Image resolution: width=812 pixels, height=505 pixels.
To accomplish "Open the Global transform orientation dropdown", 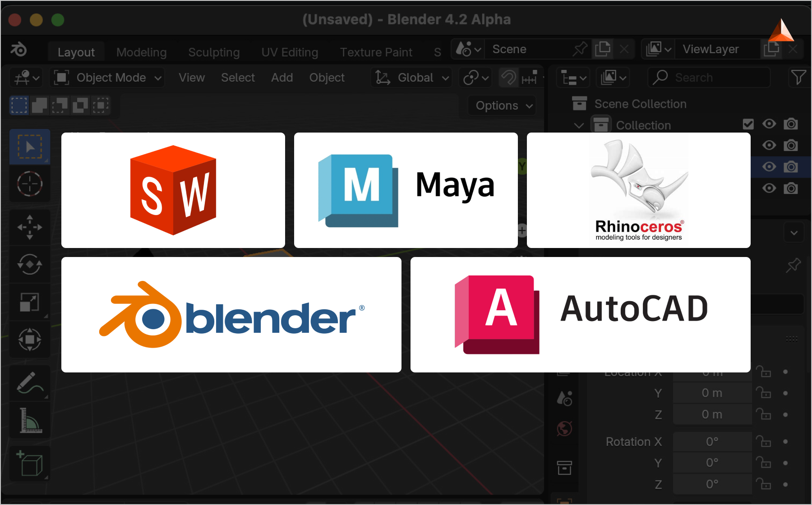I will pyautogui.click(x=411, y=77).
